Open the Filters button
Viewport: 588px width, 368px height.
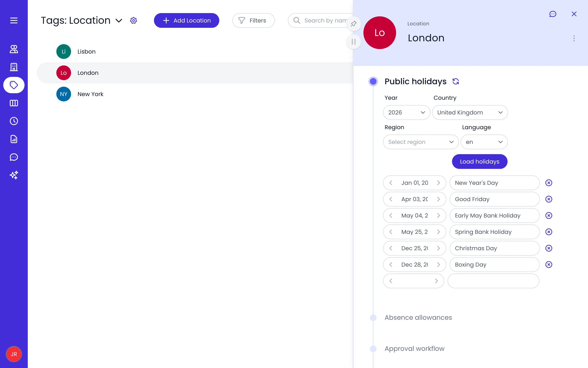253,20
